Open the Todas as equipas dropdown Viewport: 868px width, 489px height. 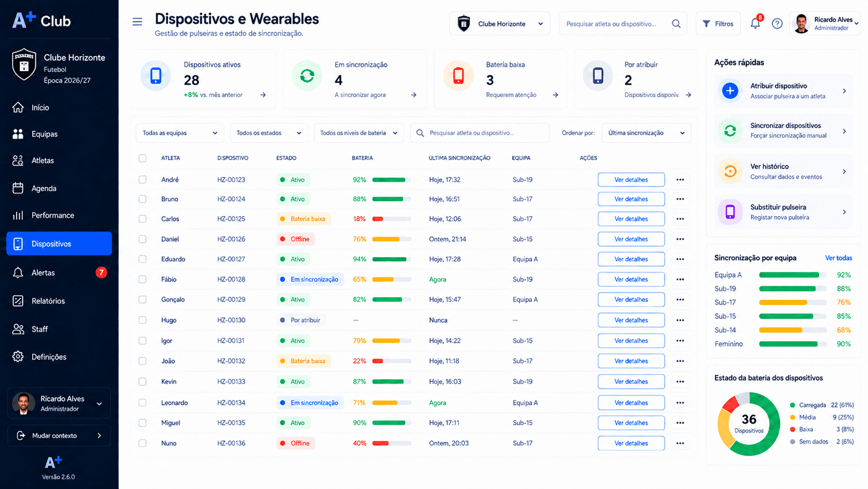(180, 133)
